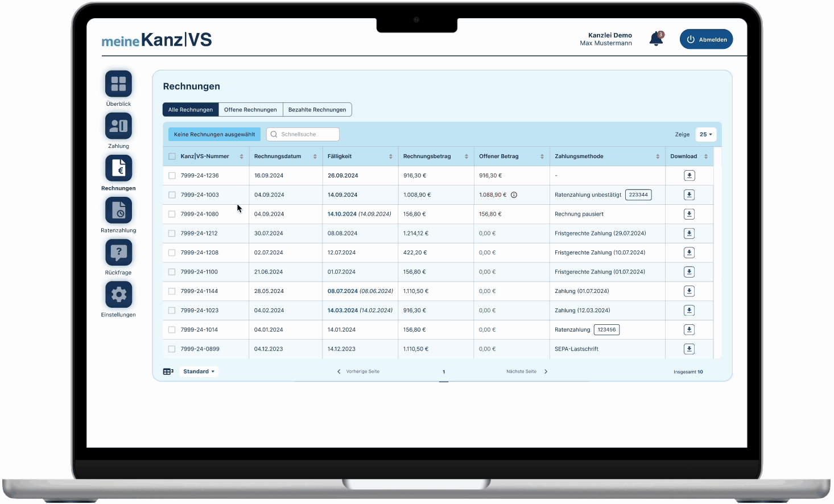Open the Zahlung sidebar icon

[x=118, y=126]
